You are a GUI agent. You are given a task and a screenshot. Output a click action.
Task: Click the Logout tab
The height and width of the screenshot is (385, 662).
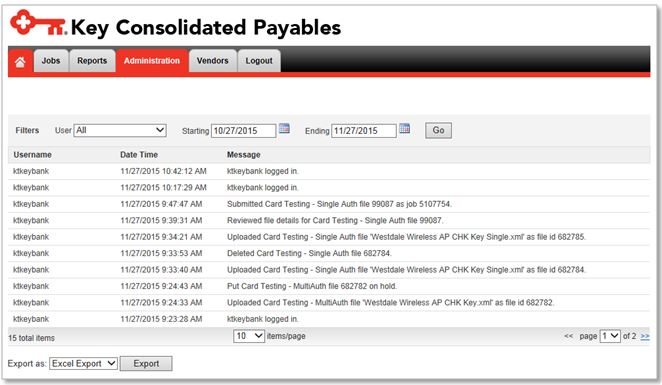tap(259, 61)
